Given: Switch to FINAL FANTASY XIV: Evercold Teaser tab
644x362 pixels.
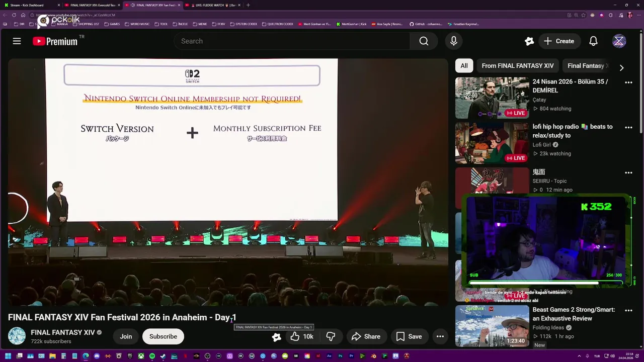Looking at the screenshot, I should 92,5.
